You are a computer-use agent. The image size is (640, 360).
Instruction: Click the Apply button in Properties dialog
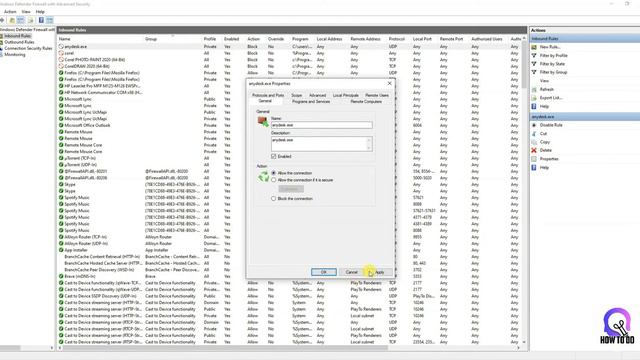point(379,272)
